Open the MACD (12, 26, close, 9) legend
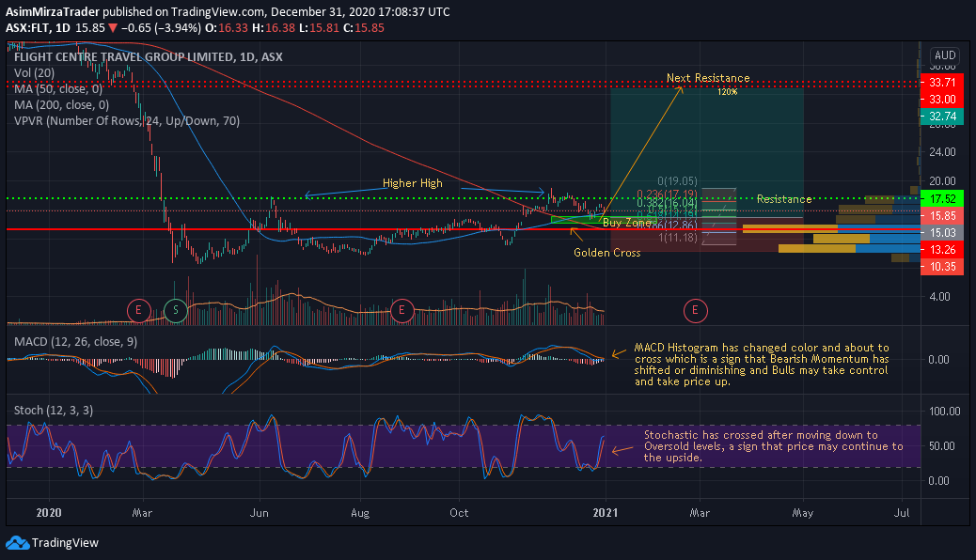 tap(76, 342)
